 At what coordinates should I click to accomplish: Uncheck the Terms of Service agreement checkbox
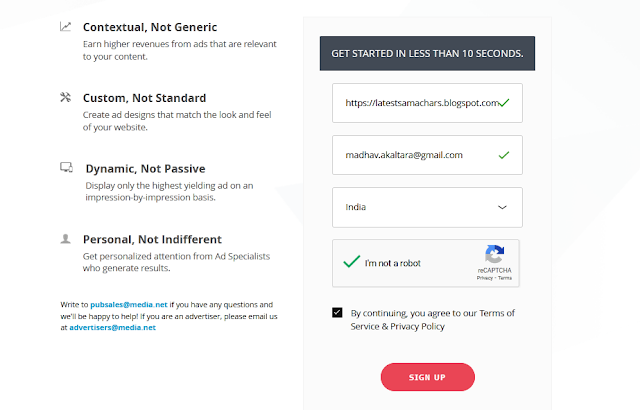click(x=336, y=313)
